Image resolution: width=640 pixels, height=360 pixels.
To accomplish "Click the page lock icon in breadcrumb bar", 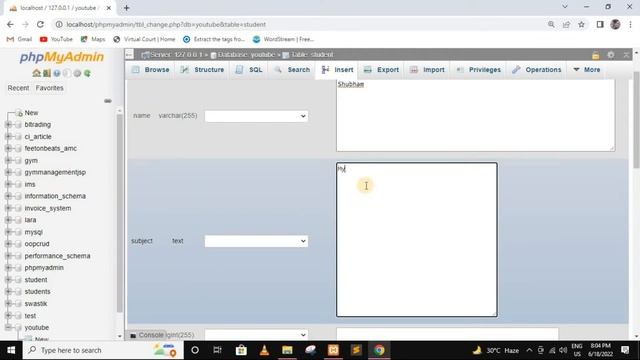I will coord(596,55).
